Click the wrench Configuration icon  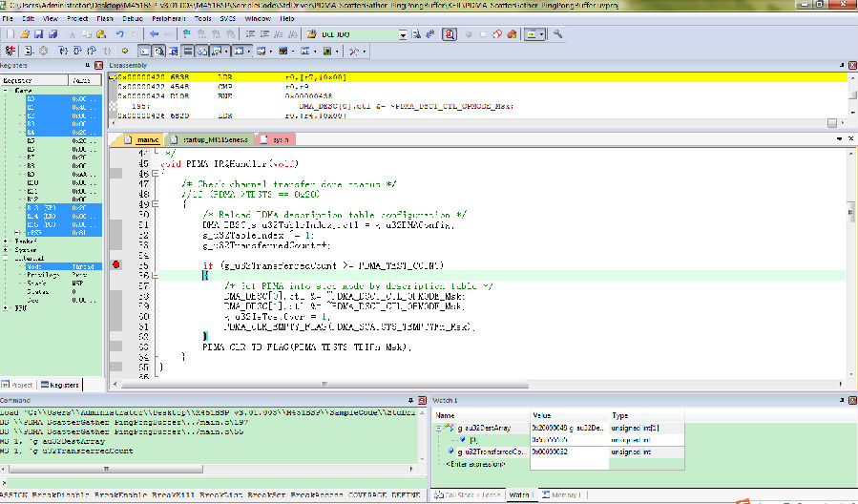pos(557,34)
